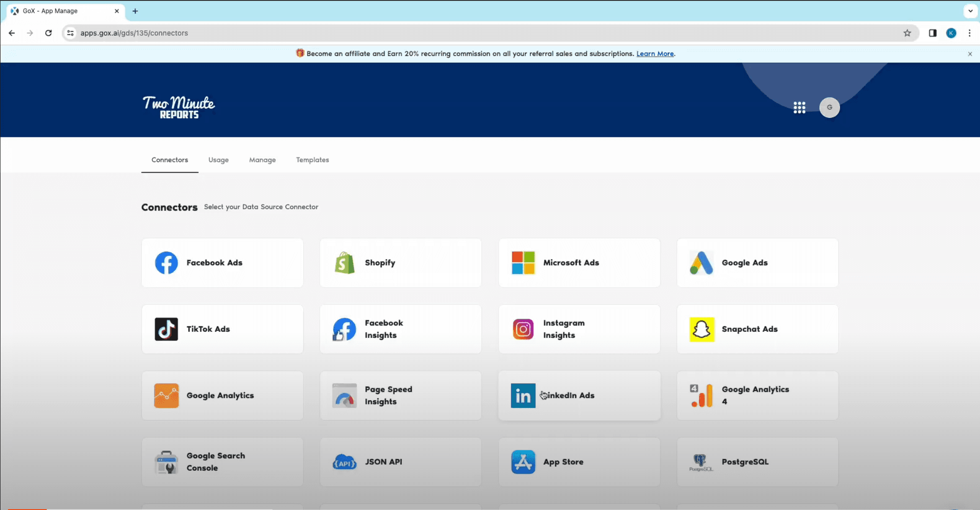The height and width of the screenshot is (510, 980).
Task: Click the Google Ads logo icon
Action: pos(701,263)
